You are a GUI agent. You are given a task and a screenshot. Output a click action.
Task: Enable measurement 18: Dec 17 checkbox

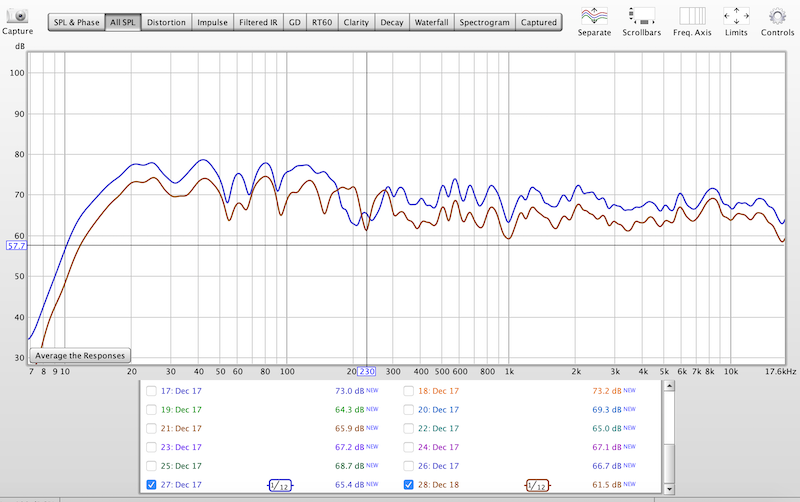point(408,391)
